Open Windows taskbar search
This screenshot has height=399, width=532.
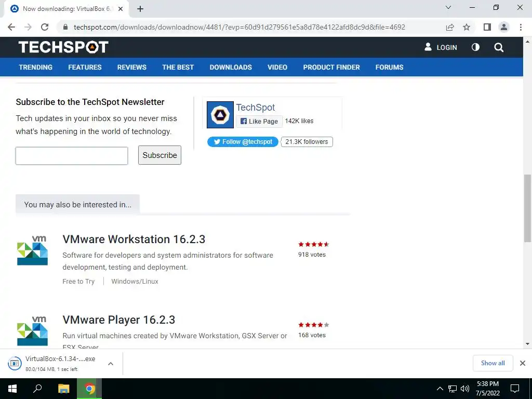pyautogui.click(x=37, y=389)
